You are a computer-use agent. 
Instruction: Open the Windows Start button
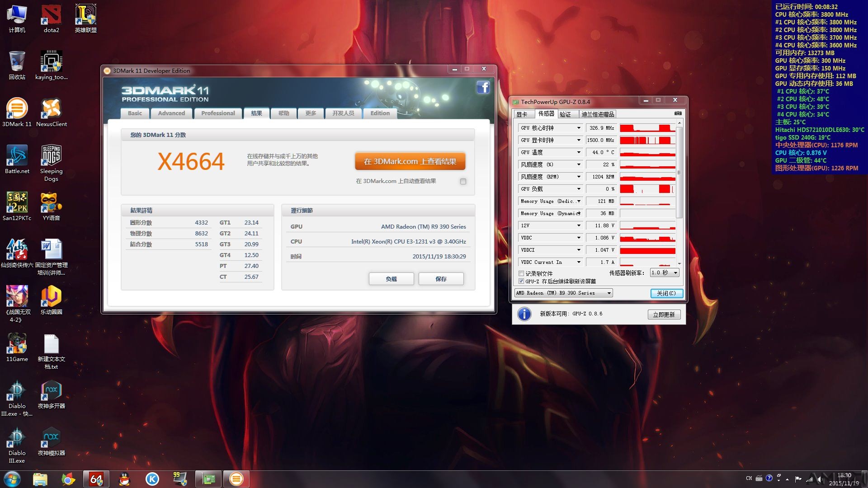click(12, 479)
